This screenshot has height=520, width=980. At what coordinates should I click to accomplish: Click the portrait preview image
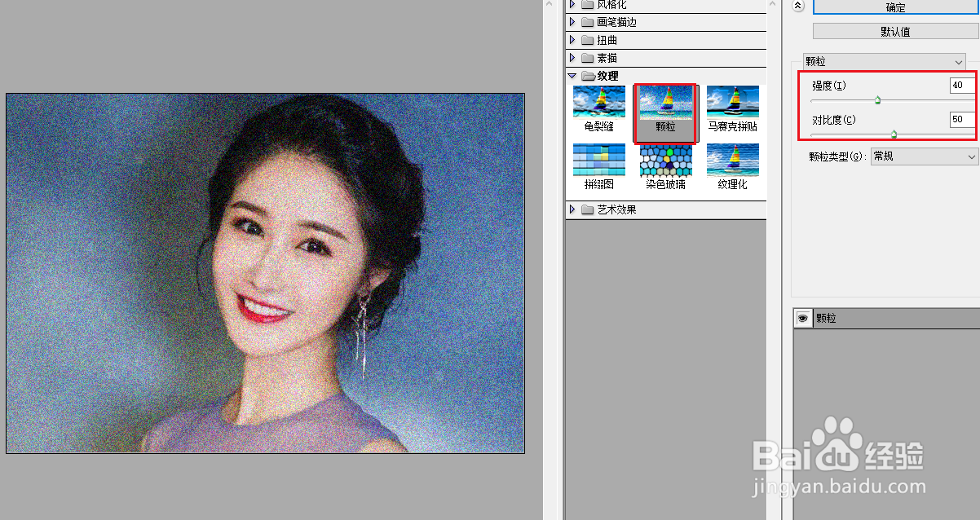[x=265, y=273]
